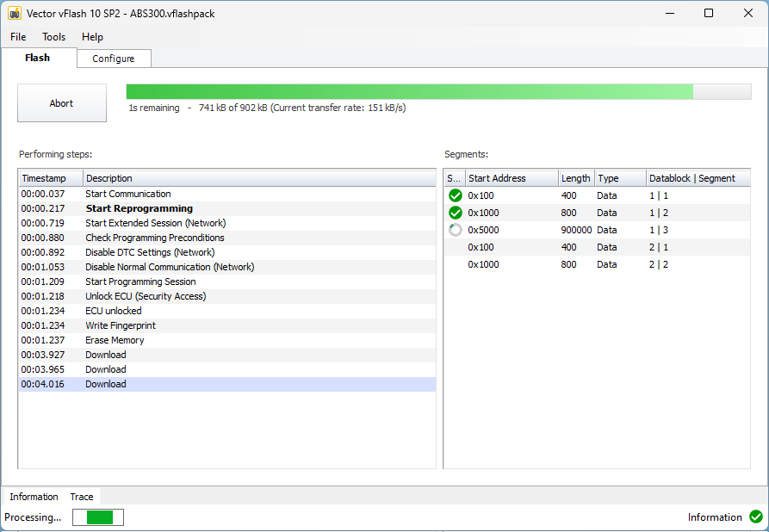The image size is (769, 532).
Task: Open the File menu
Action: 18,37
